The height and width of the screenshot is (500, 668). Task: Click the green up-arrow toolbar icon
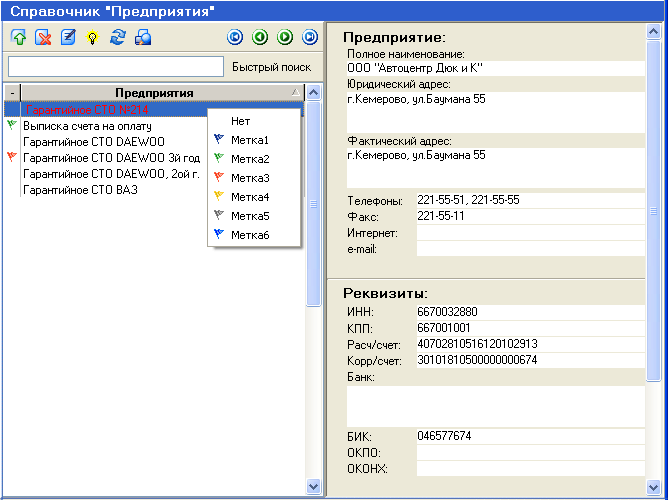(x=18, y=38)
